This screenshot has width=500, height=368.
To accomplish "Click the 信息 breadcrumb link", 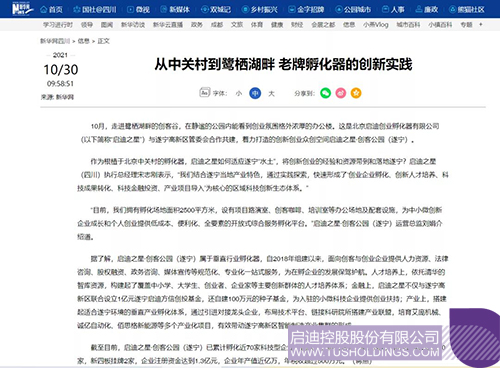I will tap(84, 41).
